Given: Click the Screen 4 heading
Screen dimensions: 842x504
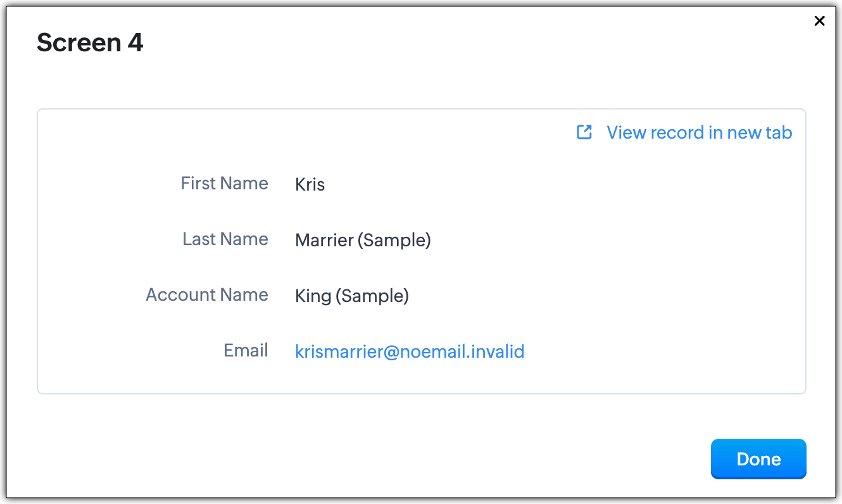Looking at the screenshot, I should click(90, 43).
